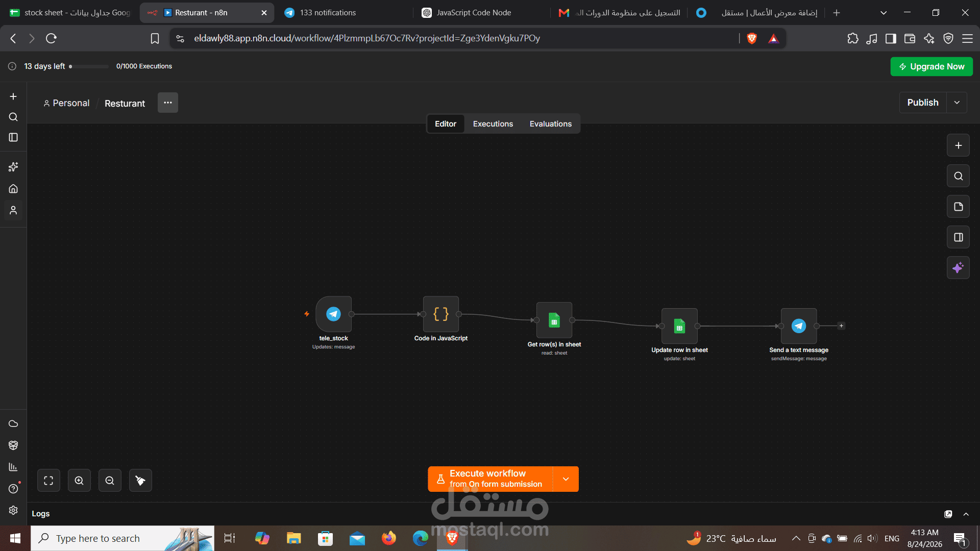The image size is (980, 551).
Task: Reload the browser page
Action: 51,38
